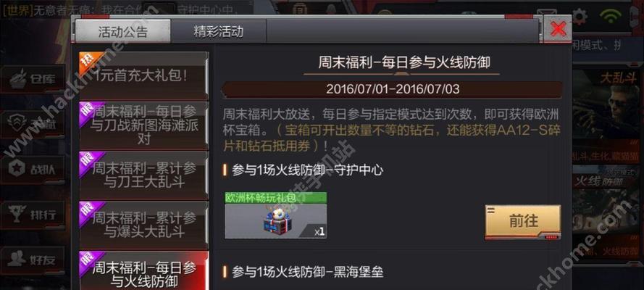Select the 每日参与火线防御 activity entry
Viewport: 644px width, 290px height.
[143, 270]
